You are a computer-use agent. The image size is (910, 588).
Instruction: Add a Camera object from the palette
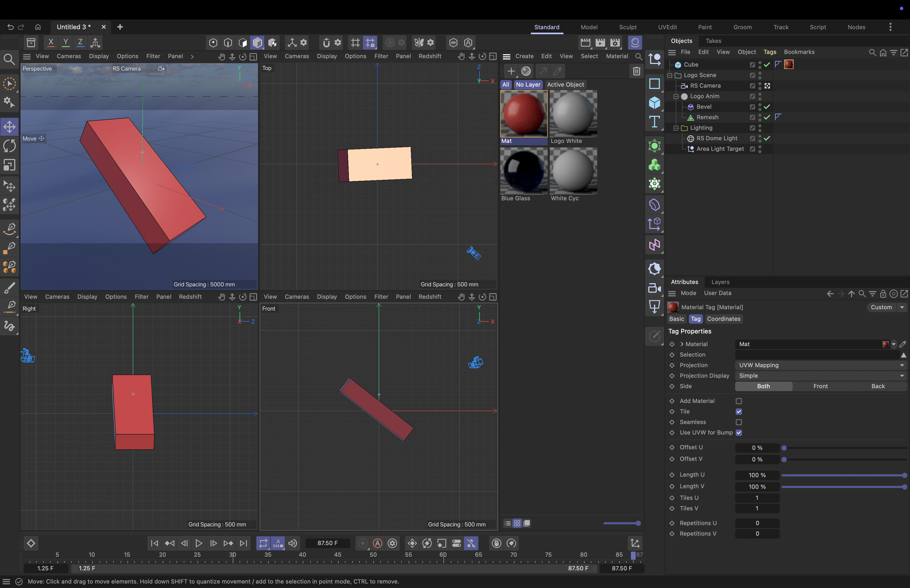(x=655, y=288)
